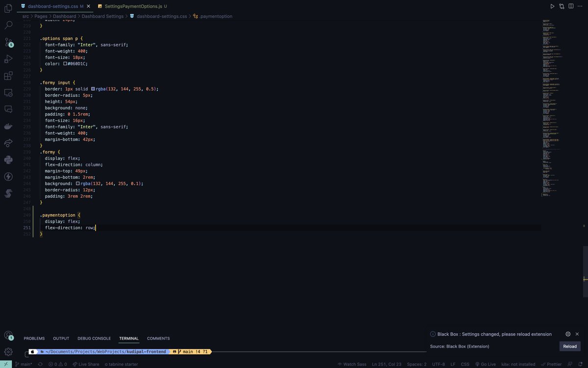Open the Manage gear in activity bar
The height and width of the screenshot is (368, 588).
coord(8,352)
